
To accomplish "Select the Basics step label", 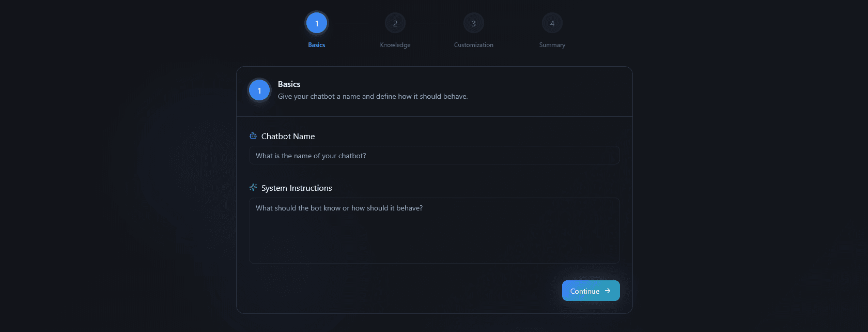I will 316,44.
